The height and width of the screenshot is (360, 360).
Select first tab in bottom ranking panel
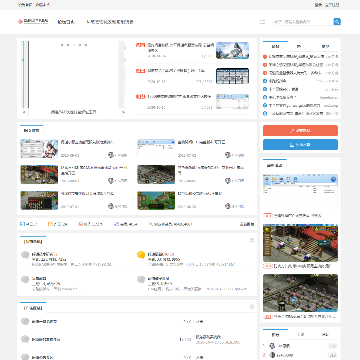275,335
